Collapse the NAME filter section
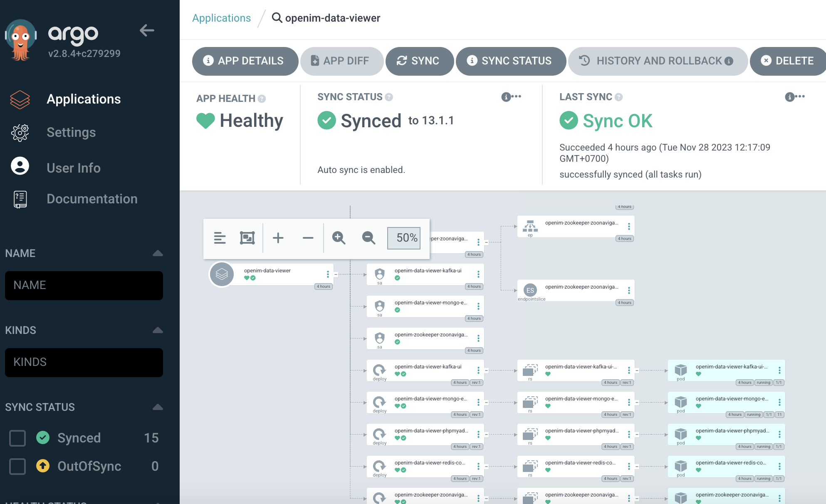This screenshot has width=826, height=504. pyautogui.click(x=158, y=253)
